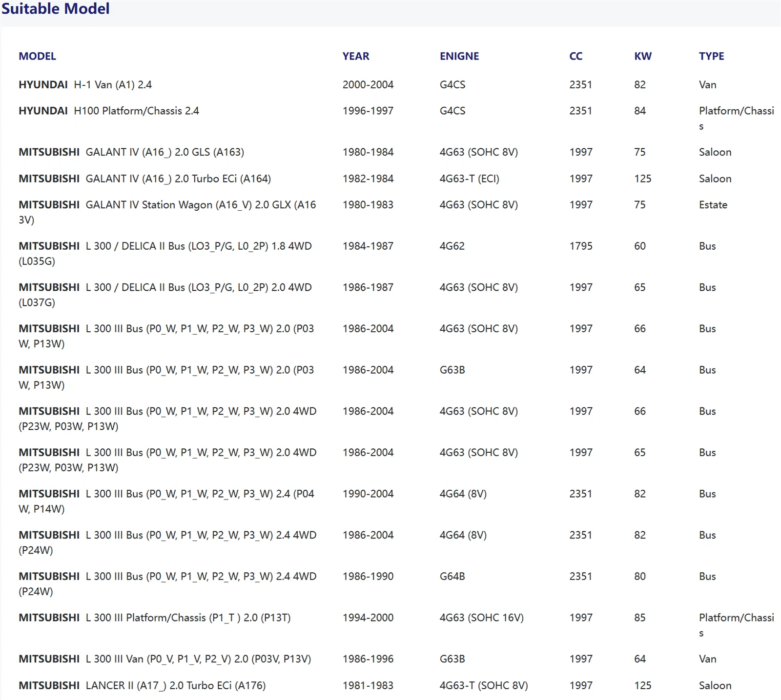Click the YEAR column header
This screenshot has width=781, height=700.
[x=356, y=56]
